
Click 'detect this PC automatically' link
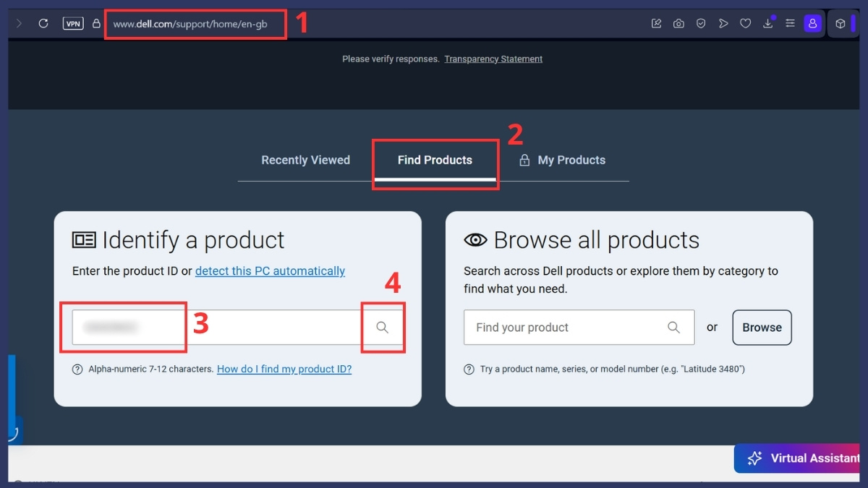(x=270, y=271)
